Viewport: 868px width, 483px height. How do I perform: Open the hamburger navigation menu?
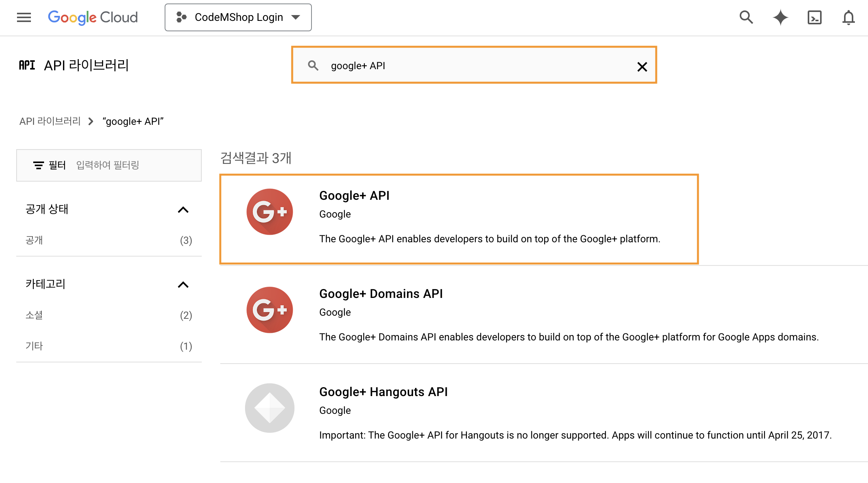(x=24, y=17)
